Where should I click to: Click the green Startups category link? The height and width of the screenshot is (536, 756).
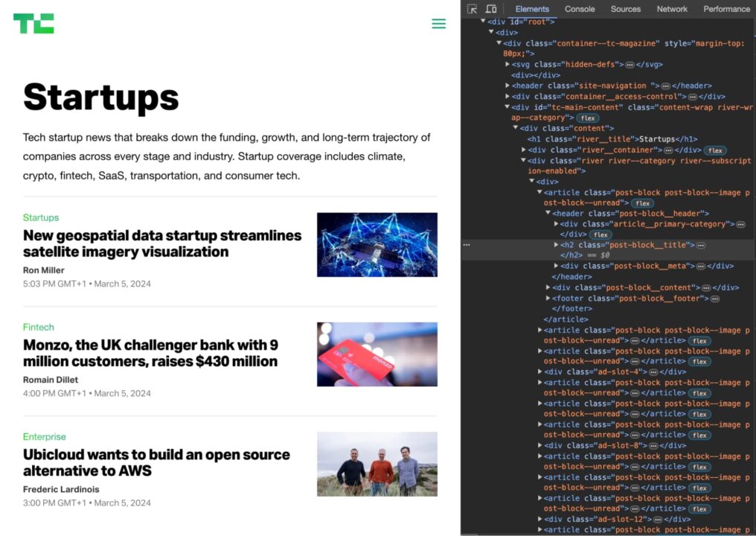40,217
